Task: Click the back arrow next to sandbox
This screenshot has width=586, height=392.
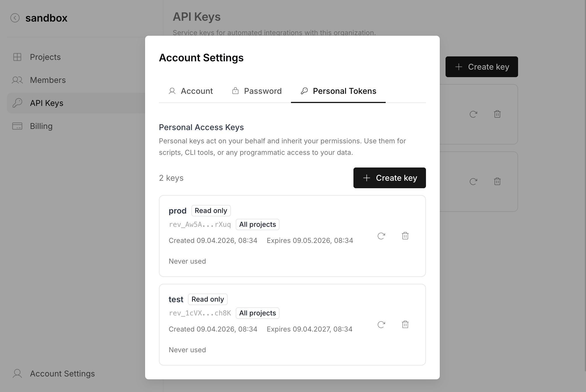Action: 15,18
